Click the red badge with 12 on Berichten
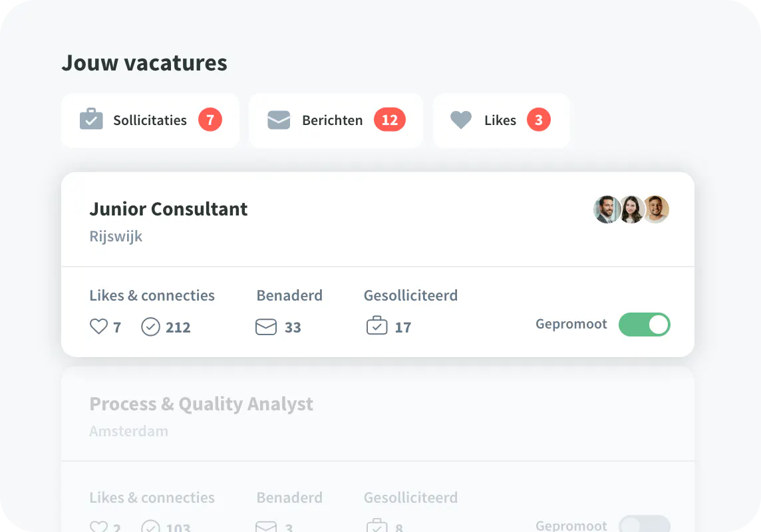The image size is (761, 532). (x=389, y=120)
